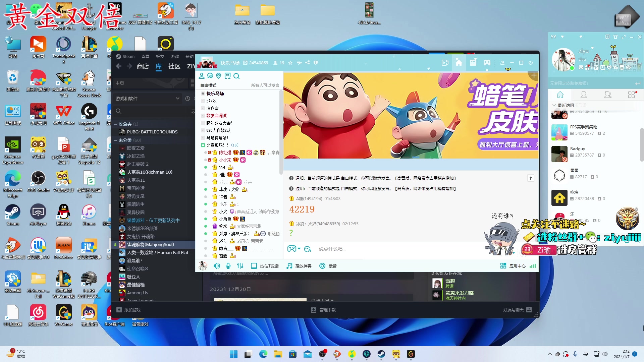Collapse the 收藏夹 category in Steam
The height and width of the screenshot is (362, 644).
(x=115, y=124)
